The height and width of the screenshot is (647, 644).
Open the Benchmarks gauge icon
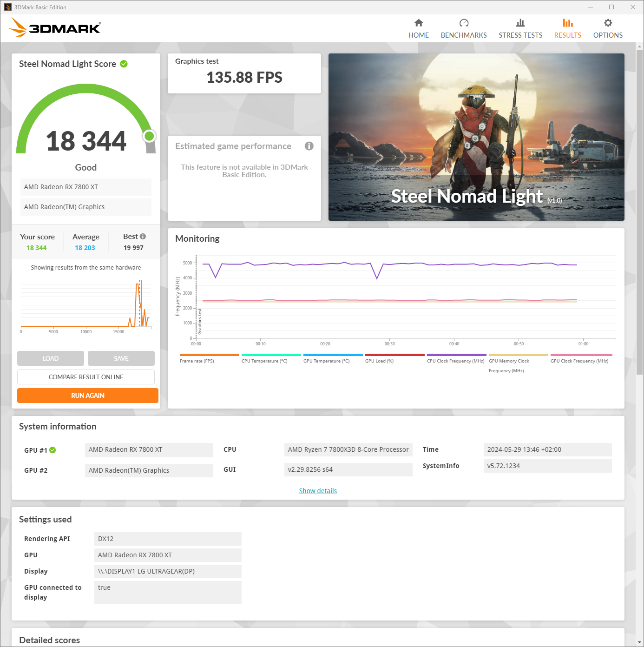(464, 23)
